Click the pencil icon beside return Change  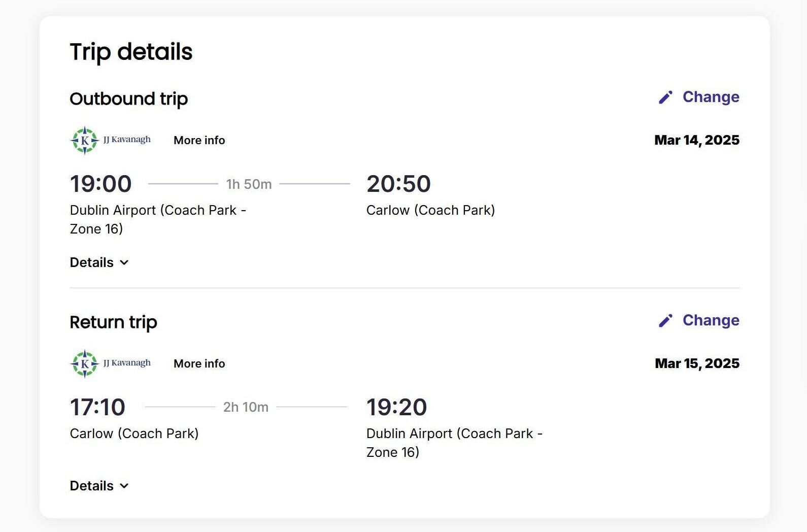point(665,321)
